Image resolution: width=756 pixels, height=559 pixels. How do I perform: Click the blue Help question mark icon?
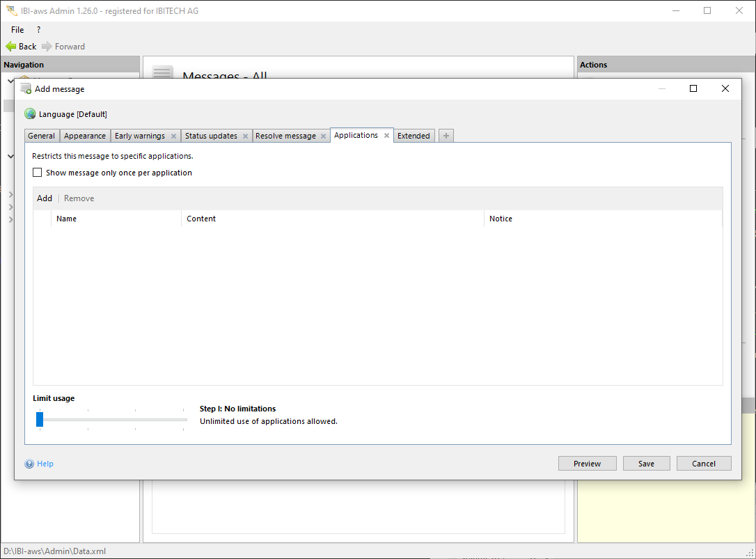29,464
